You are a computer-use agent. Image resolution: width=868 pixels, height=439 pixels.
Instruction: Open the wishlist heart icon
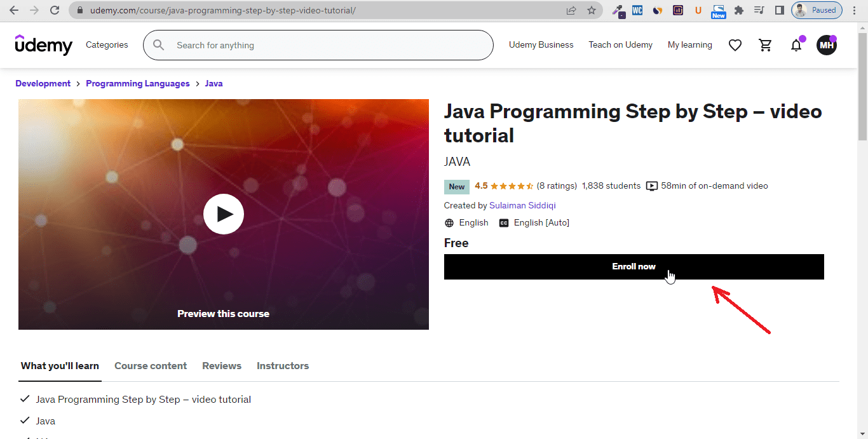click(x=735, y=45)
